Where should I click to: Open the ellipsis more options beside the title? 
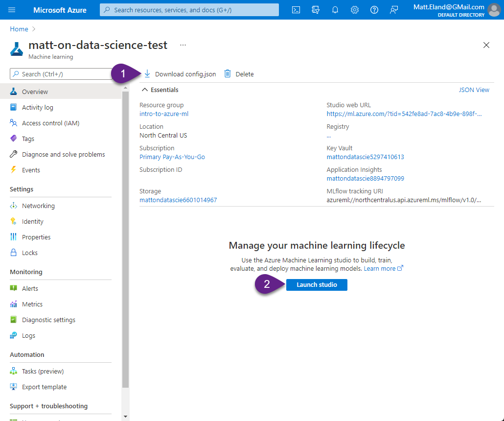pyautogui.click(x=183, y=45)
